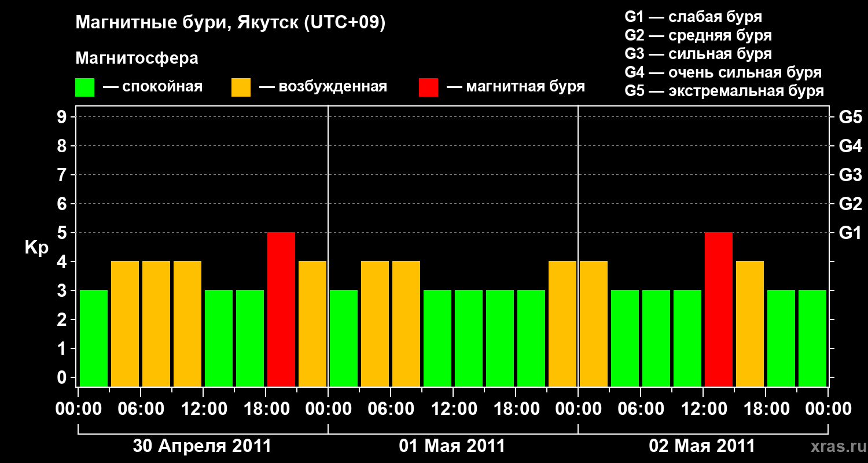868x463 pixels.
Task: Click the '5' value on Kp axis
Action: pyautogui.click(x=63, y=233)
